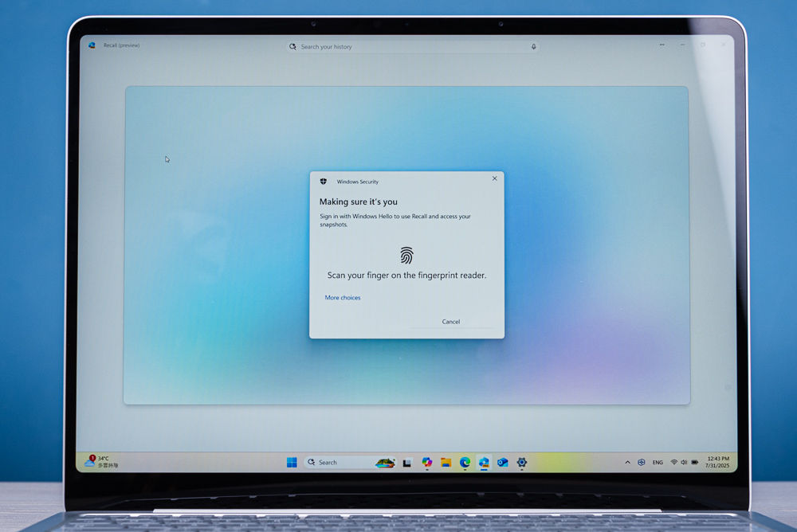Open the Recall three-dots more menu
This screenshot has width=797, height=532.
click(662, 45)
